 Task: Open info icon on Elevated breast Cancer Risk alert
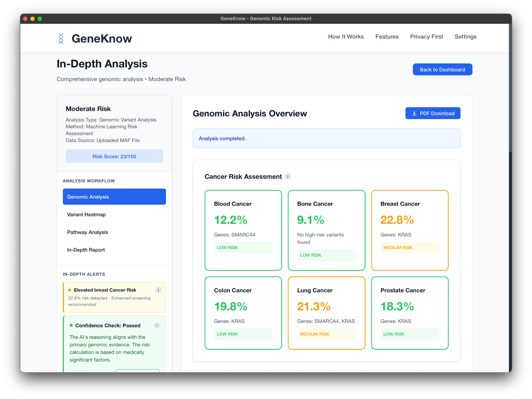click(x=158, y=290)
